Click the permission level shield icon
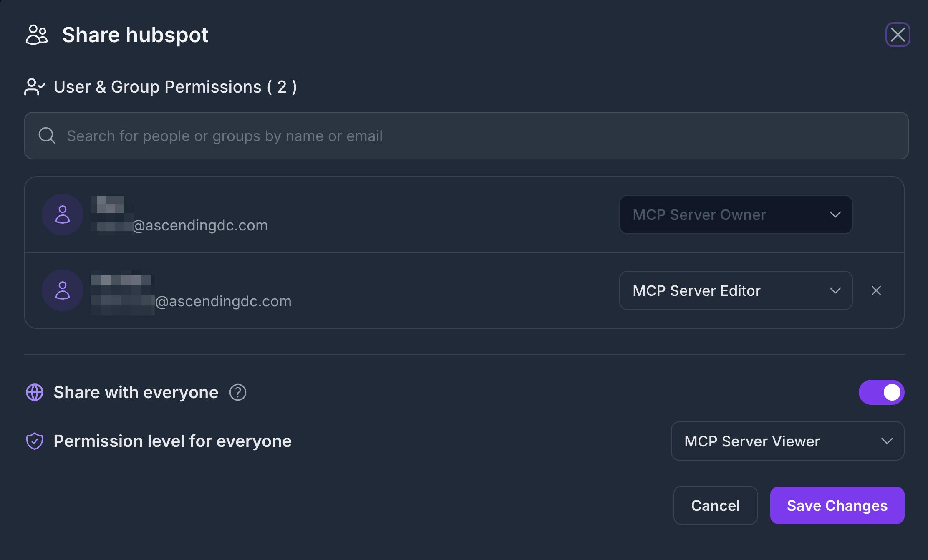 pyautogui.click(x=35, y=441)
